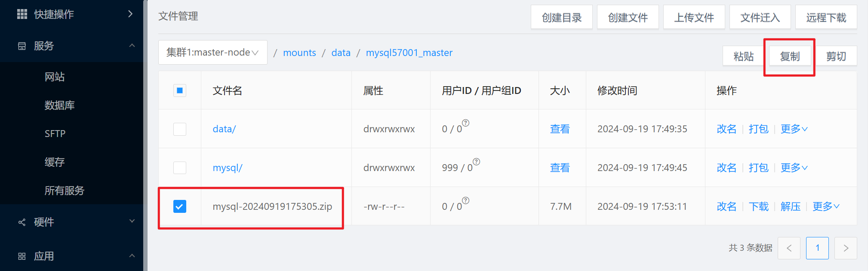Select SFTP in the sidebar
The image size is (868, 271).
click(55, 134)
